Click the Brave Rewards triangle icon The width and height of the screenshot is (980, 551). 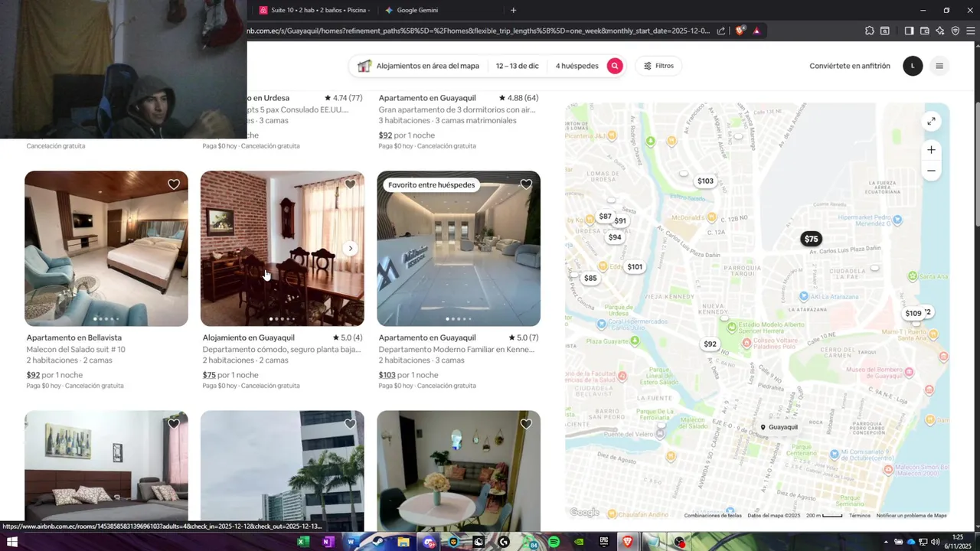click(x=756, y=31)
